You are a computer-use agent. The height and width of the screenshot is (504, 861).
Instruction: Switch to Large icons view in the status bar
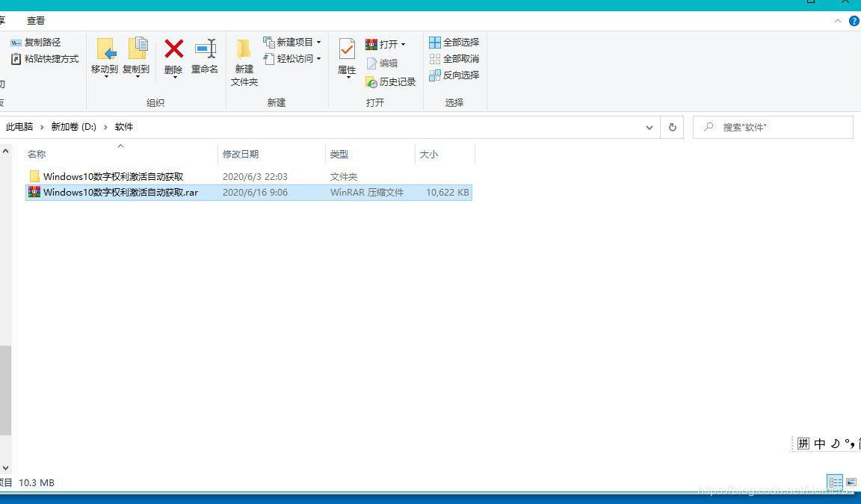tap(851, 482)
